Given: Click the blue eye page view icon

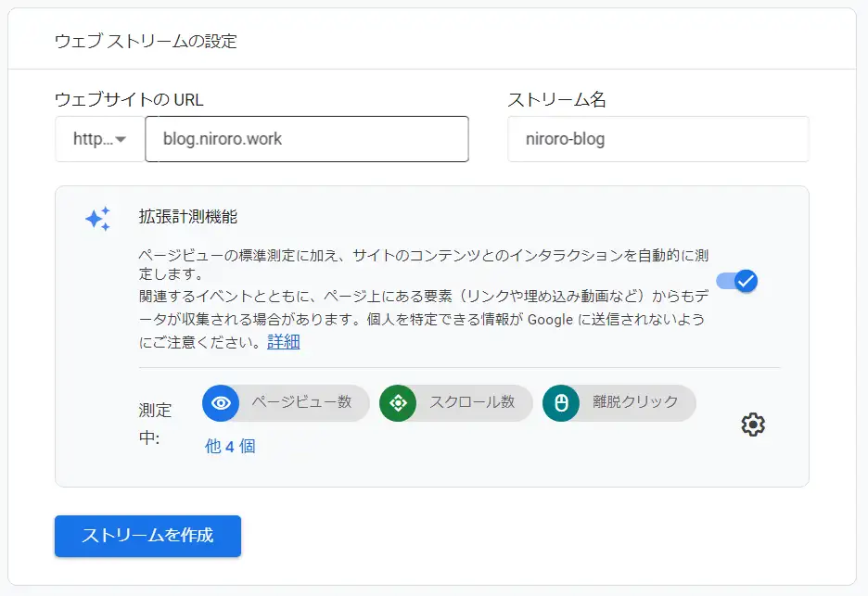Looking at the screenshot, I should (x=221, y=403).
